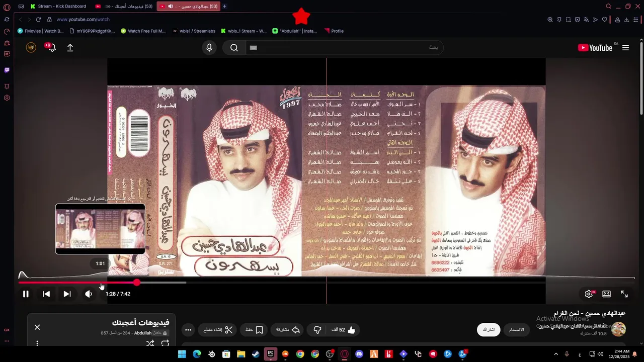Switch to Stream - Kick Dashboard tab

pyautogui.click(x=58, y=6)
